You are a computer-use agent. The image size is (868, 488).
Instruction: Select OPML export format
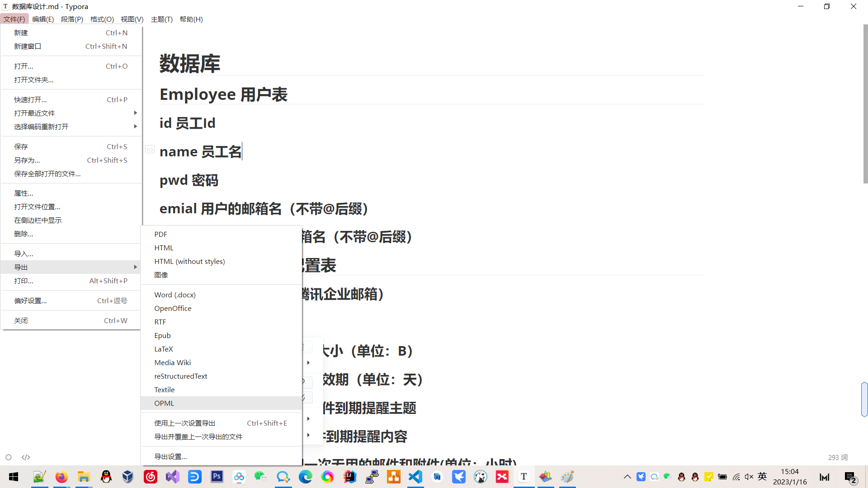point(164,403)
